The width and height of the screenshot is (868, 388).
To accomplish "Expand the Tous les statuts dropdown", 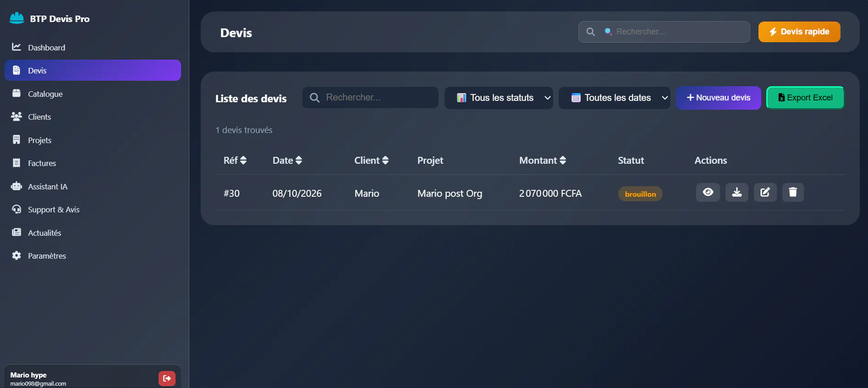I will pyautogui.click(x=499, y=98).
